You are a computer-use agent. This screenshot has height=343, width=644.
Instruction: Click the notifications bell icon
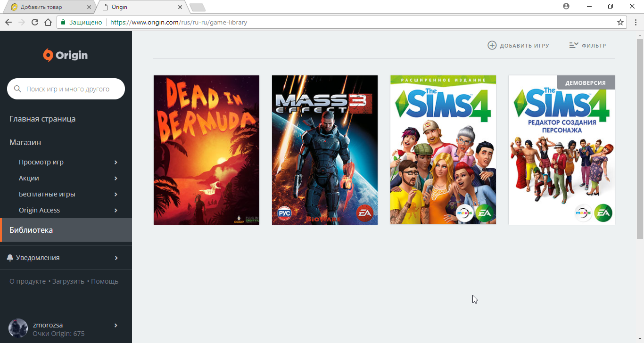pos(10,258)
